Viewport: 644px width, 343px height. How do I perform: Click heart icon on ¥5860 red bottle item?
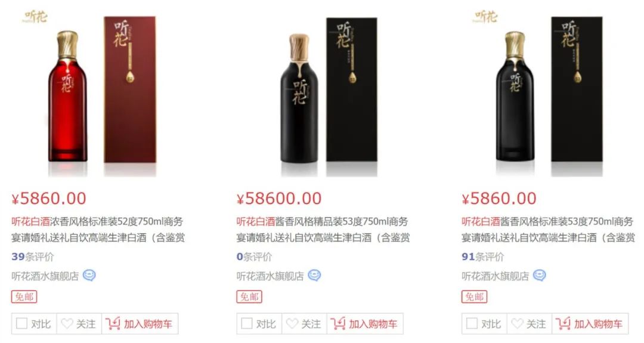point(67,324)
